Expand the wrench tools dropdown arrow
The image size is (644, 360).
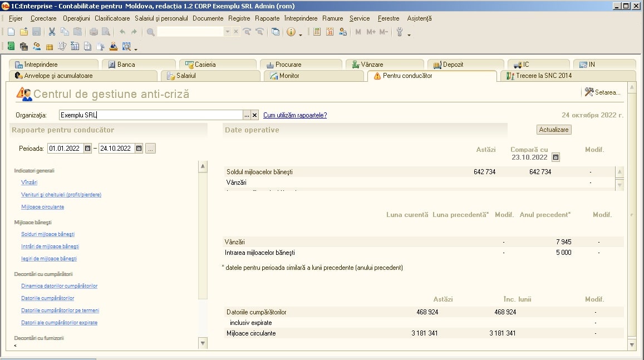(409, 35)
